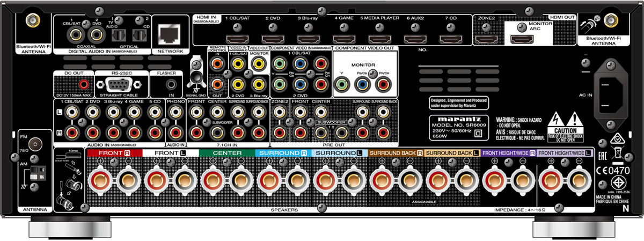Click the NETWORK Ethernet jack

pyautogui.click(x=170, y=35)
